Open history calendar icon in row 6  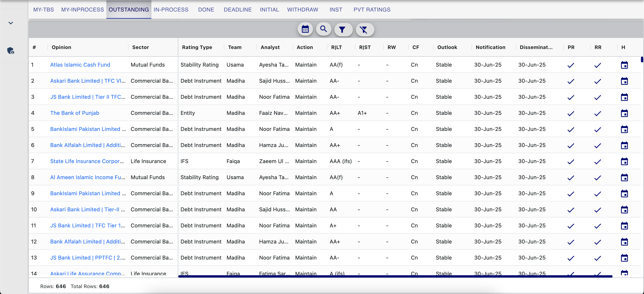(x=624, y=145)
